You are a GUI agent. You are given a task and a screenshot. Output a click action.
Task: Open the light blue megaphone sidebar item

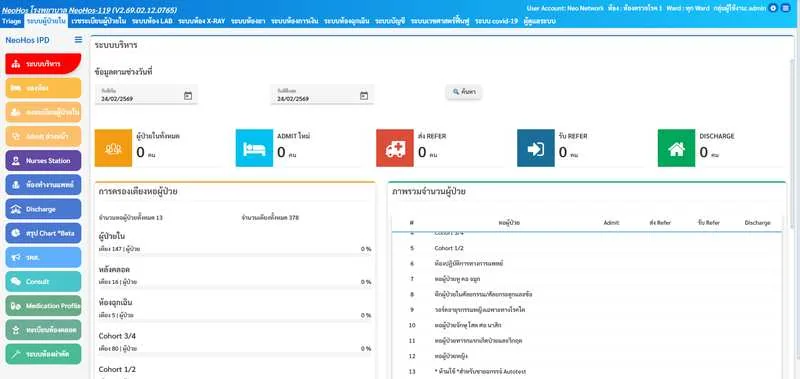(x=43, y=258)
